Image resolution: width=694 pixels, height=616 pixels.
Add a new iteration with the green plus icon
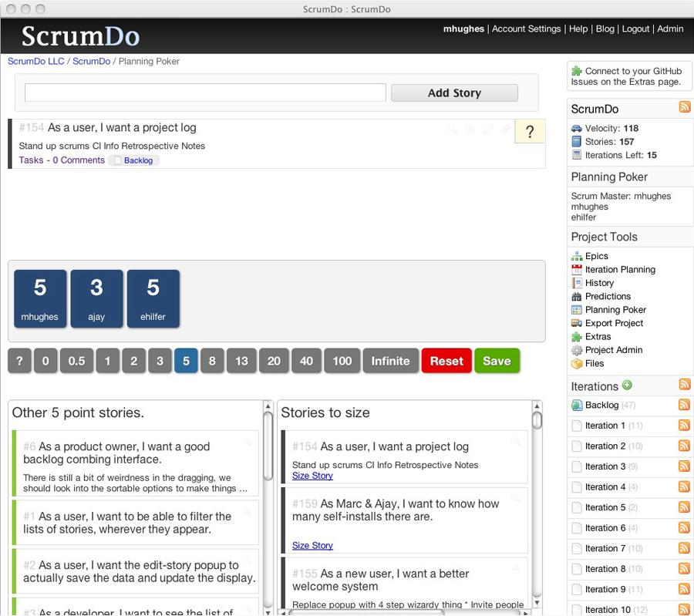(627, 385)
